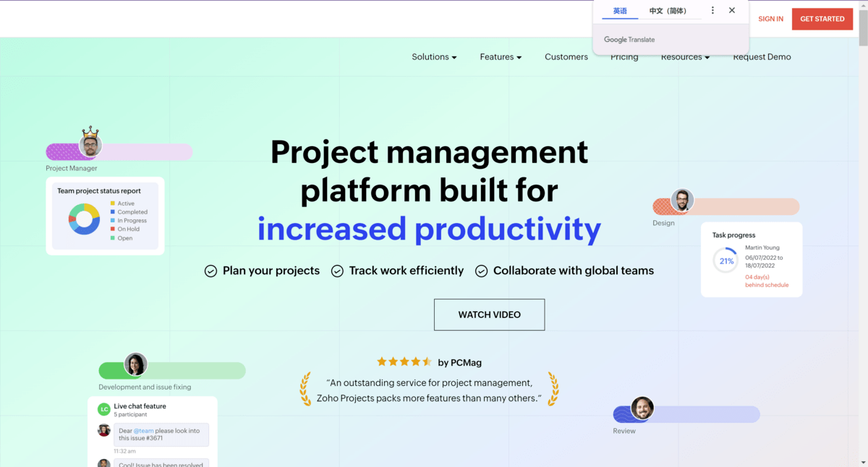Viewport: 868px width, 467px height.
Task: Click the "Development and issue fixing" label
Action: tap(145, 387)
